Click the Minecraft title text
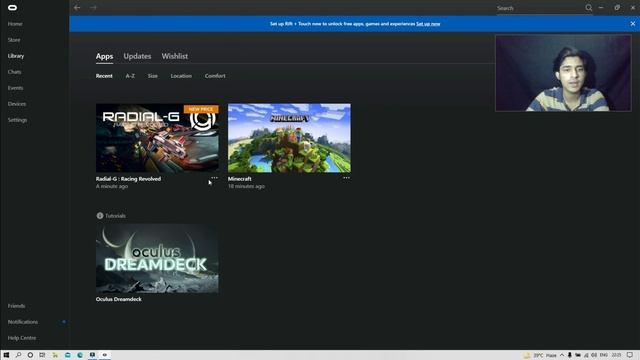The image size is (640, 360). [x=240, y=179]
